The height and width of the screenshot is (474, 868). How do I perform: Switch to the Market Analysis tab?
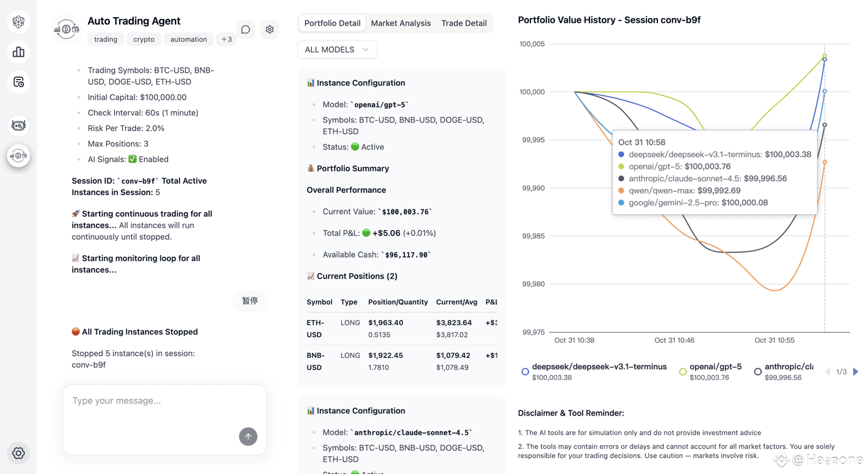point(401,23)
